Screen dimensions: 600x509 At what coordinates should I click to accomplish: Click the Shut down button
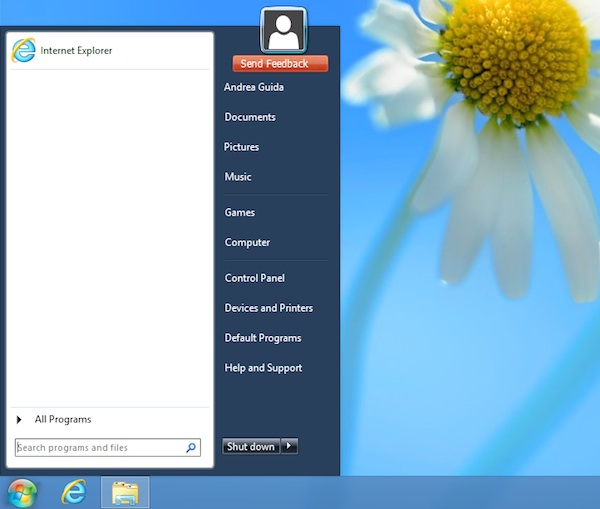point(251,447)
